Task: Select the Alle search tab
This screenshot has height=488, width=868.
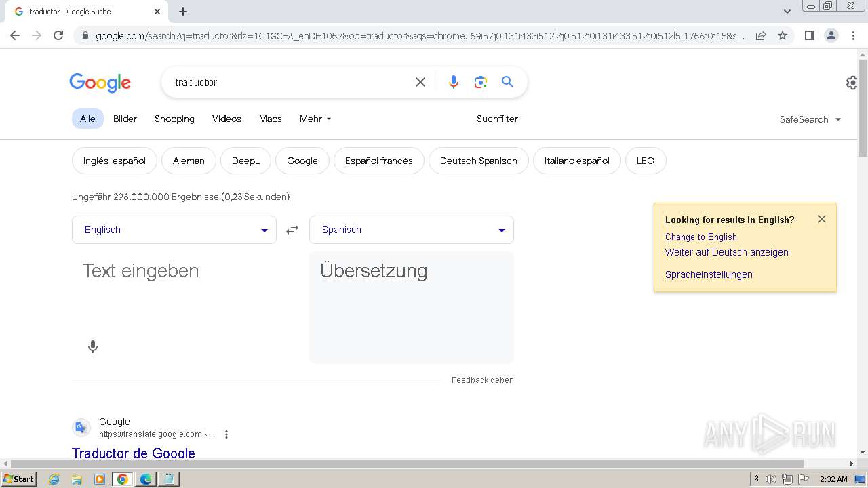Action: (87, 119)
